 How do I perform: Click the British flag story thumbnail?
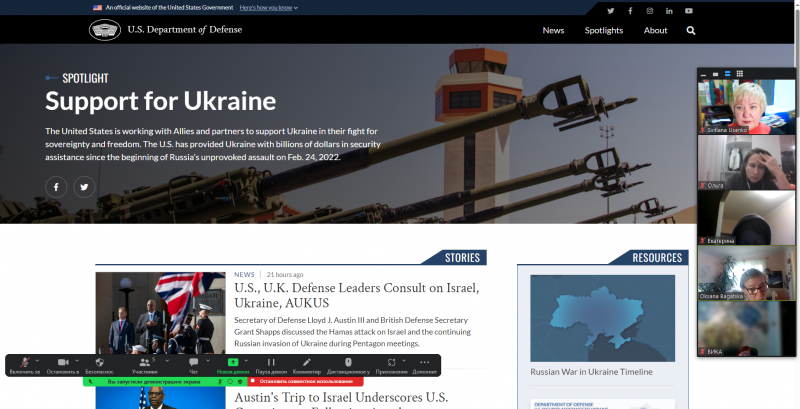160,313
